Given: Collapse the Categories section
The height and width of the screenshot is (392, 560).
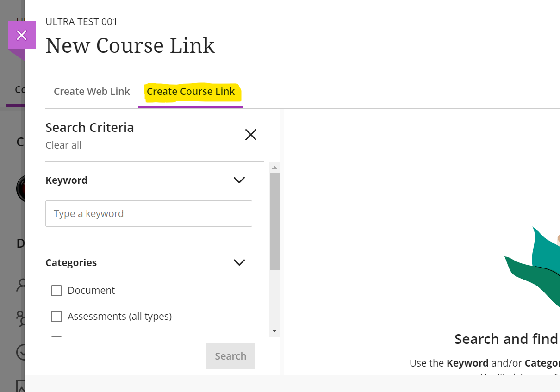Looking at the screenshot, I should click(x=239, y=262).
